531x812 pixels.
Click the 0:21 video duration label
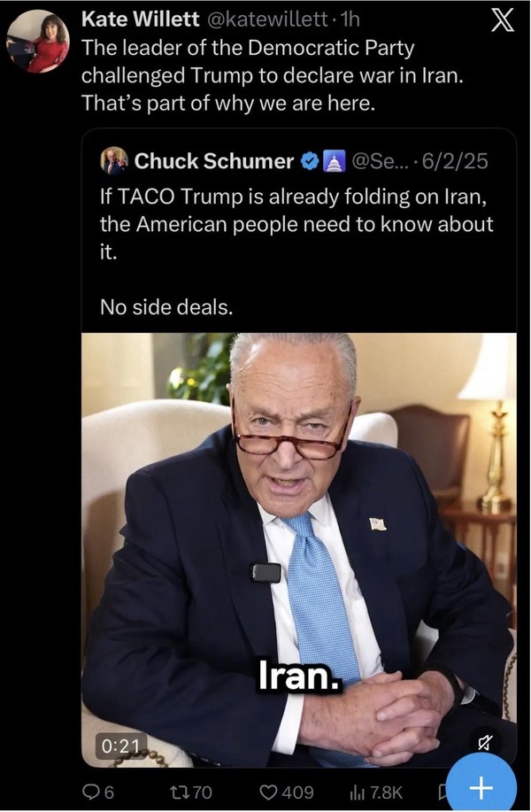[x=121, y=746]
